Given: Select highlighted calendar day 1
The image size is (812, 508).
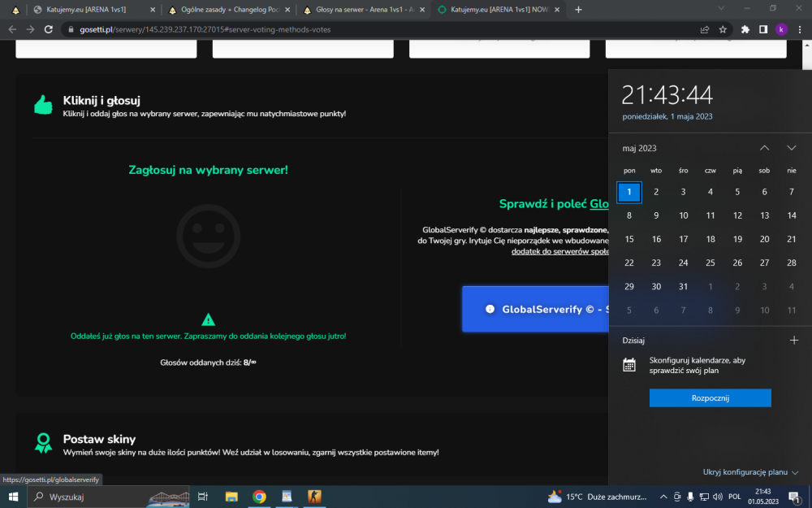Looking at the screenshot, I should pyautogui.click(x=629, y=192).
